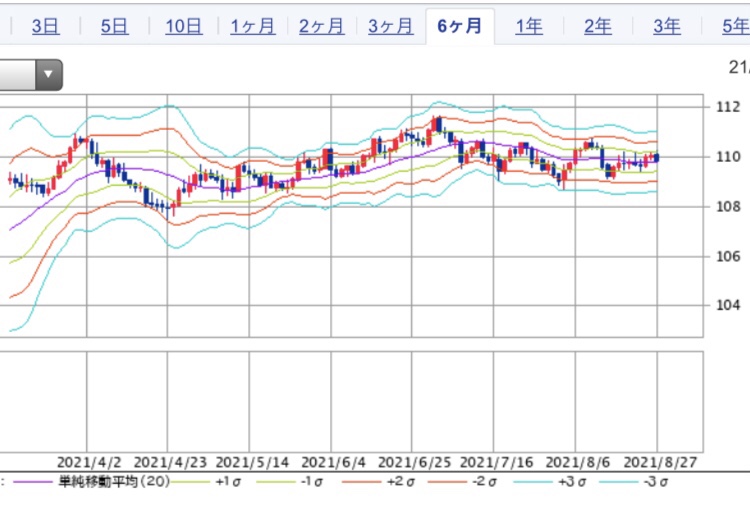Click the +2σ legend label
Image resolution: width=750 pixels, height=506 pixels.
(x=399, y=482)
